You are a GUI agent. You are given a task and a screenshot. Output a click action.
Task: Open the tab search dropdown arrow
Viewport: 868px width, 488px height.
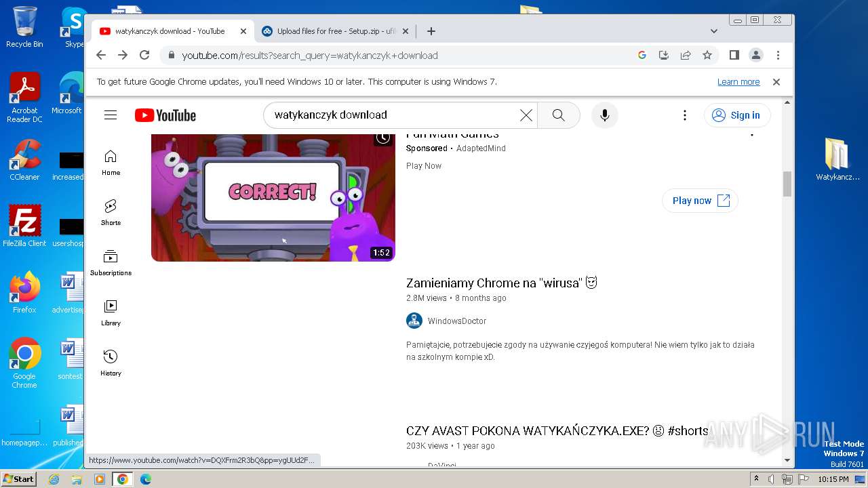pos(713,31)
